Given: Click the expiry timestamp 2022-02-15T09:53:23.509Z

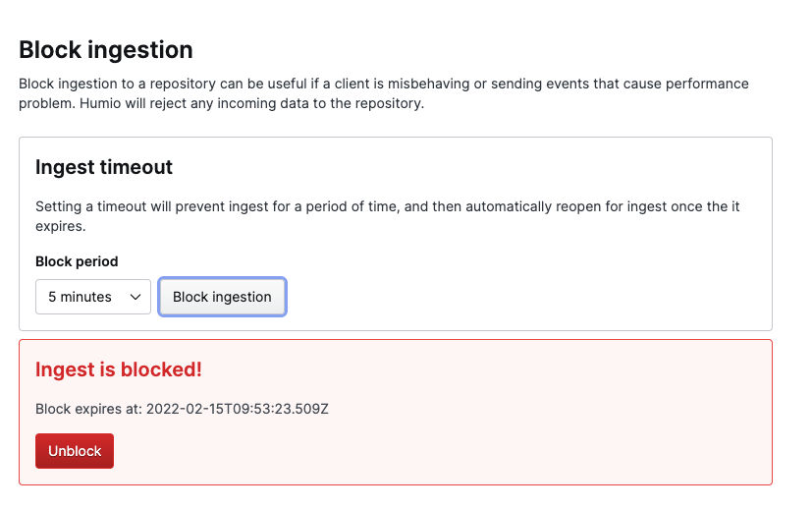Looking at the screenshot, I should [x=237, y=409].
